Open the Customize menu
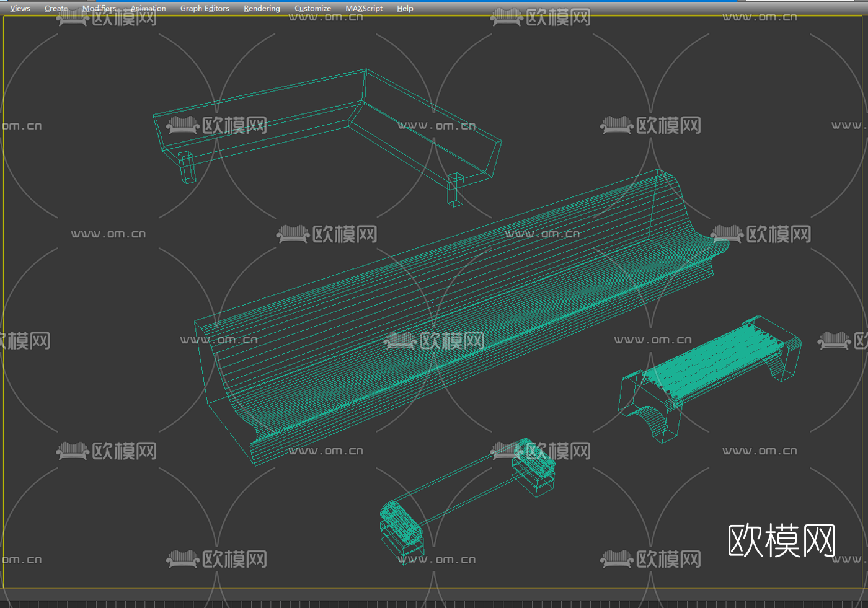The image size is (868, 608). tap(312, 8)
